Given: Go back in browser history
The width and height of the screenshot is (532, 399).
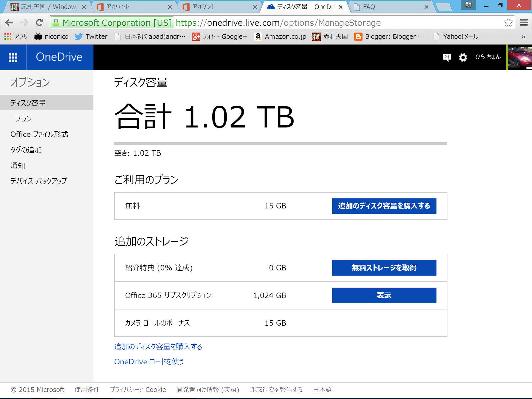Looking at the screenshot, I should click(x=9, y=23).
